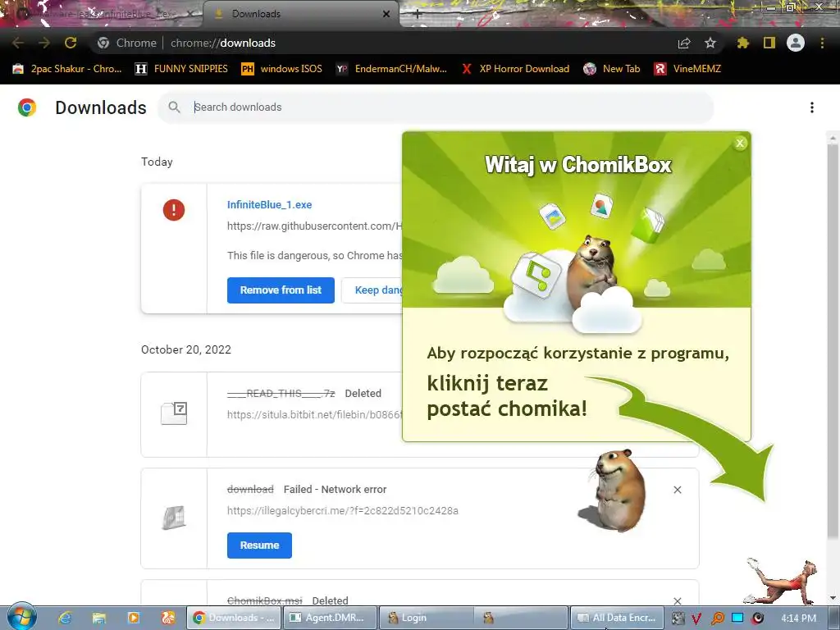Switch to Downloads Chrome taskbar window
Image resolution: width=840 pixels, height=630 pixels.
[234, 618]
